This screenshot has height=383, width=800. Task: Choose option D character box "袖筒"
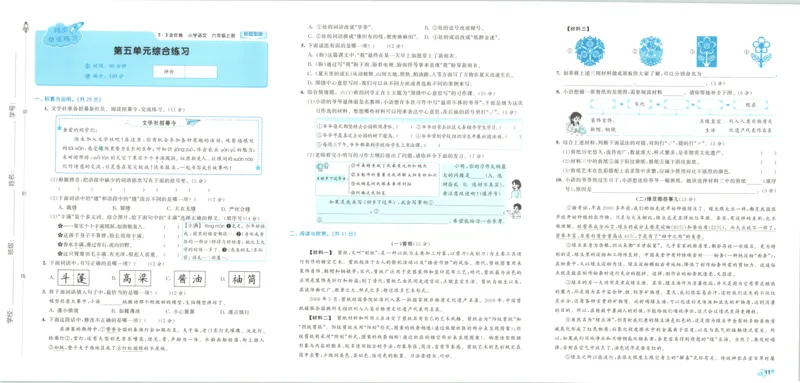click(x=243, y=278)
